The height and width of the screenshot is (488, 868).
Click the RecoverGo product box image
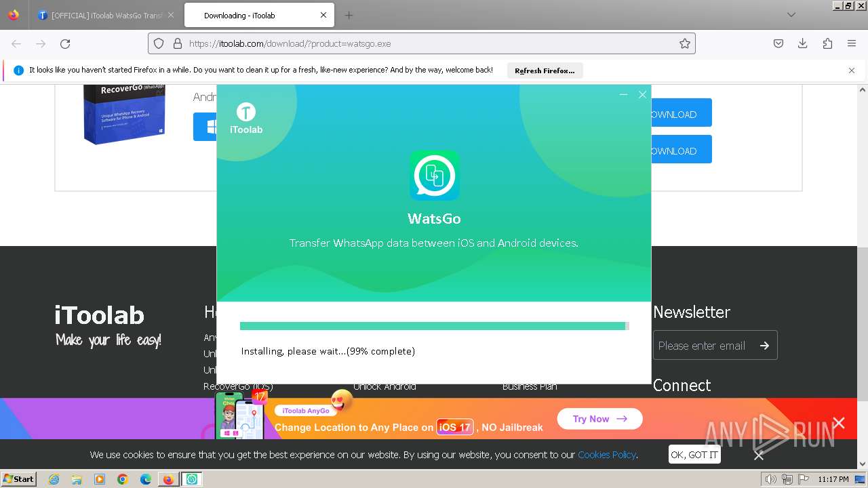[x=124, y=114]
